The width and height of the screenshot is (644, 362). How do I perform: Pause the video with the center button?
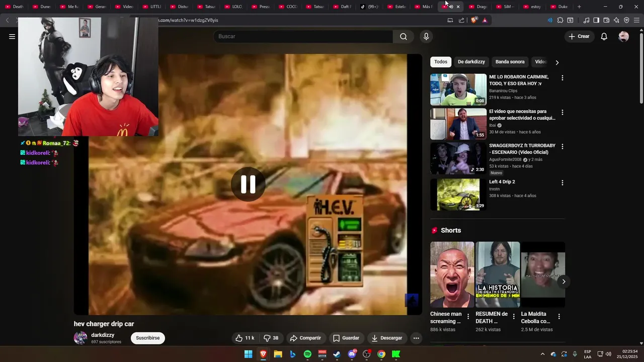click(248, 185)
